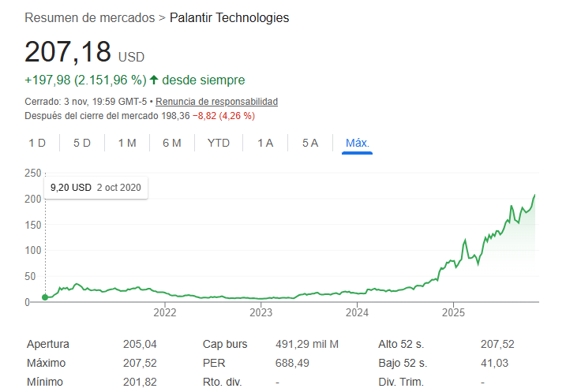Select the YTD range tab

pyautogui.click(x=219, y=143)
